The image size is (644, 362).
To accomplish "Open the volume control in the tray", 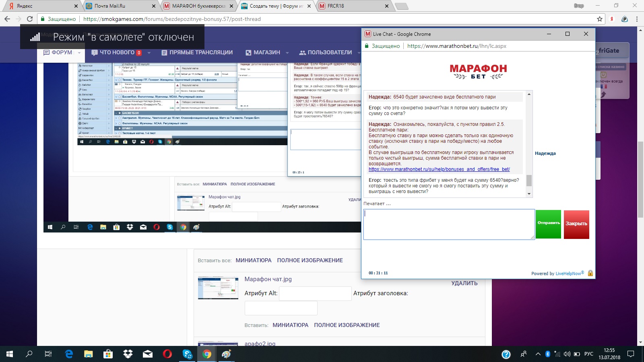I will tap(567, 354).
